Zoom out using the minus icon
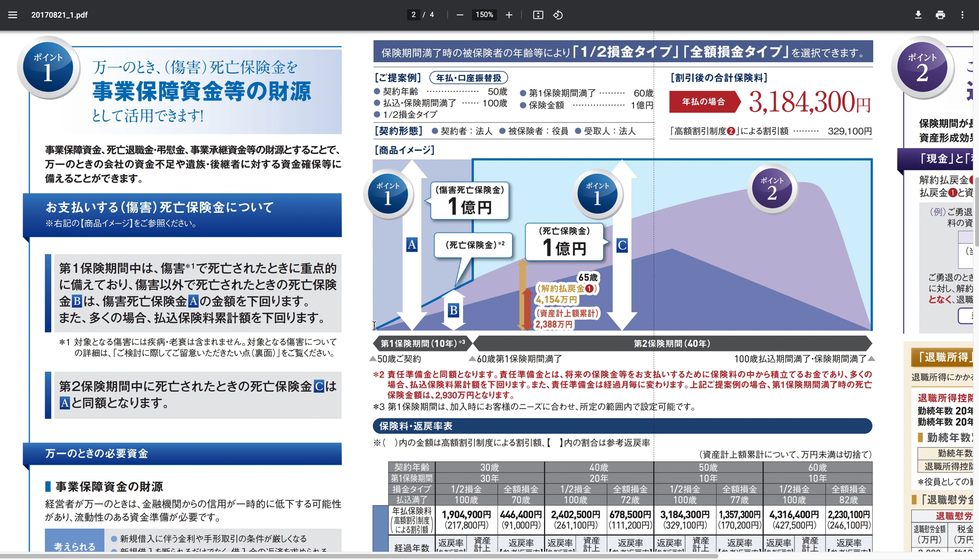Image resolution: width=979 pixels, height=560 pixels. pyautogui.click(x=460, y=15)
